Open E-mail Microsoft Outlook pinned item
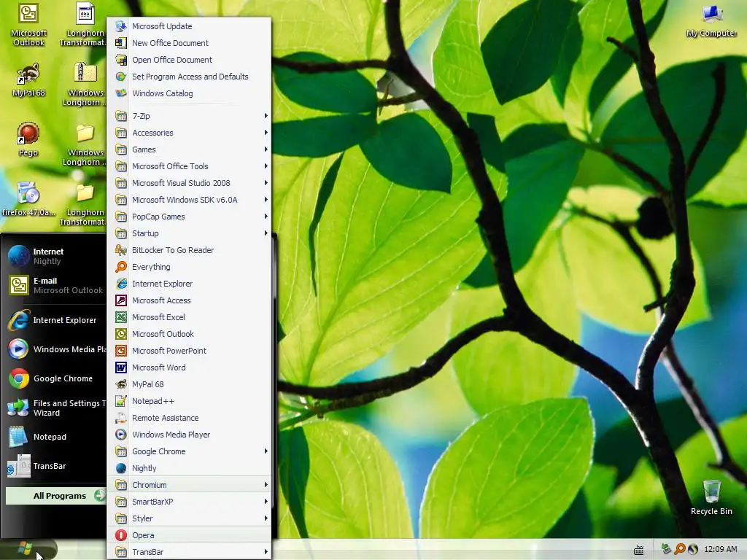The image size is (747, 560). tap(55, 285)
